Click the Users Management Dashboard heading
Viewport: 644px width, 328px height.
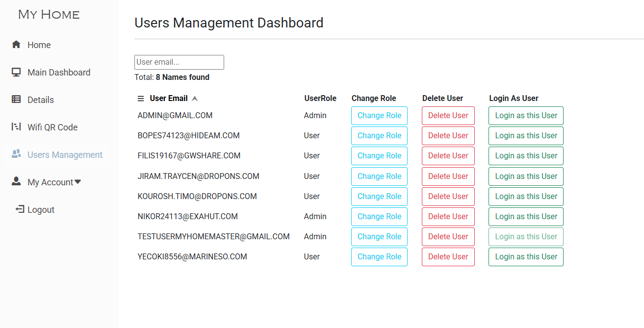pyautogui.click(x=229, y=23)
